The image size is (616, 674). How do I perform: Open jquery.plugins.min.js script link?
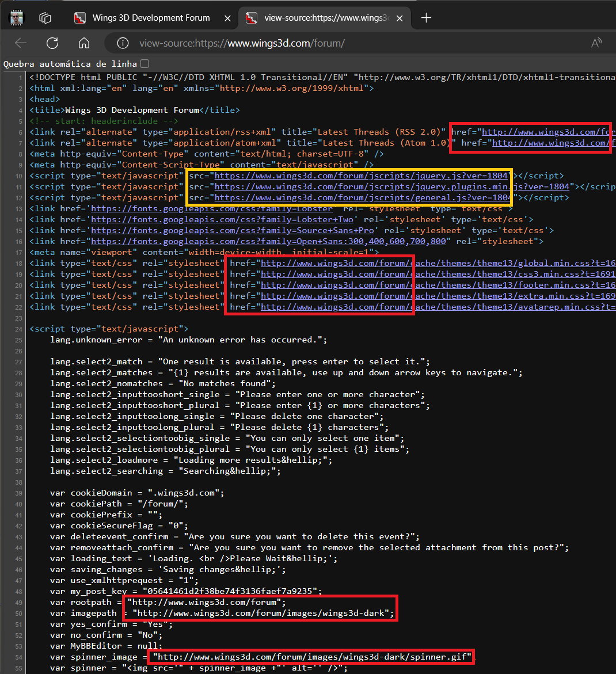(x=391, y=186)
